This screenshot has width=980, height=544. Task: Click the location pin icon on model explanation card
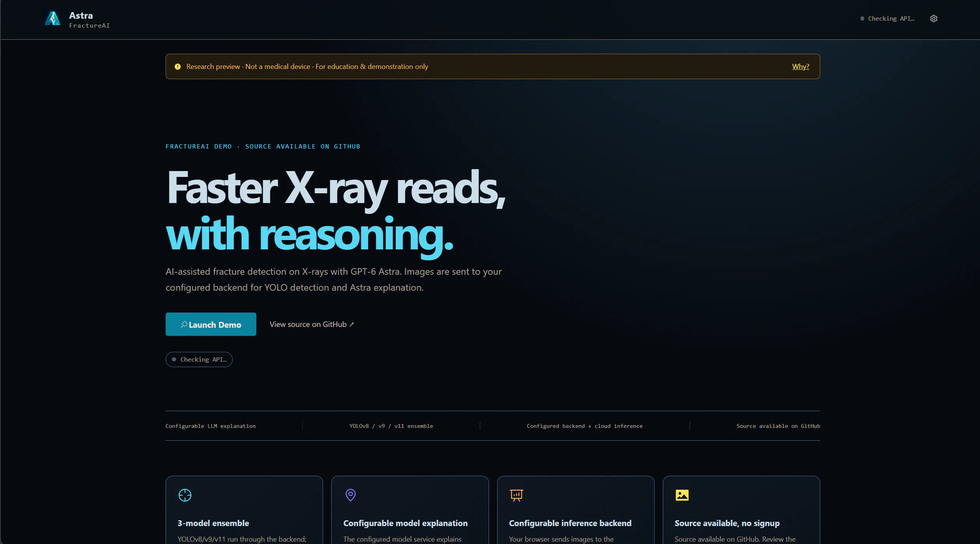(x=351, y=495)
